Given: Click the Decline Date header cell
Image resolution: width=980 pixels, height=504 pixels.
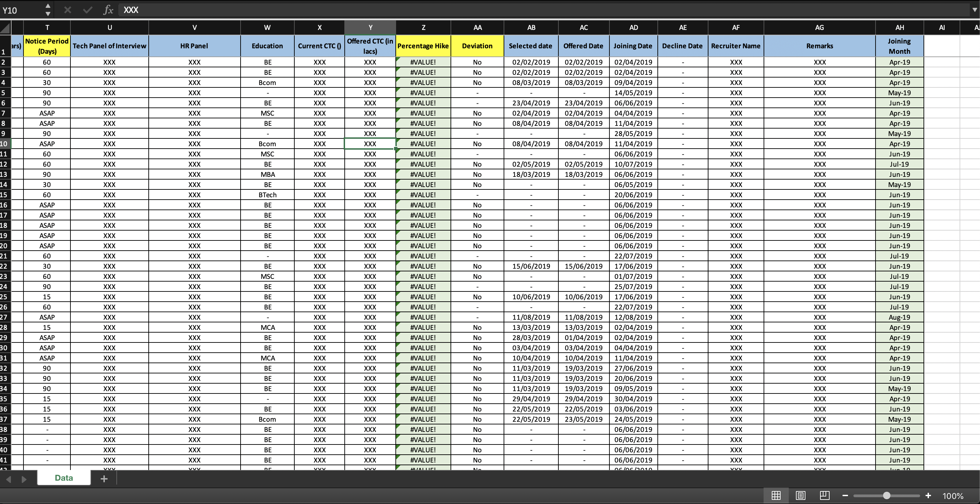Looking at the screenshot, I should pos(683,46).
